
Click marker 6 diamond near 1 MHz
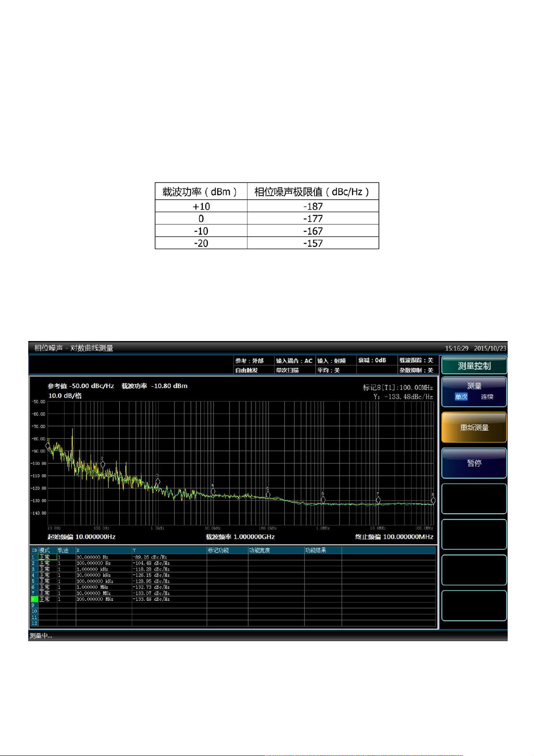coord(323,500)
